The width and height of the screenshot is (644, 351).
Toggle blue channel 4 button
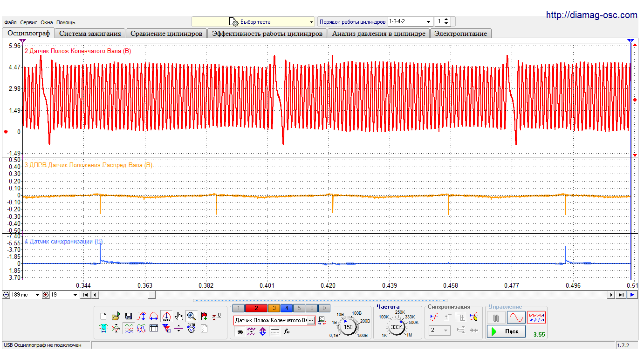pos(287,308)
